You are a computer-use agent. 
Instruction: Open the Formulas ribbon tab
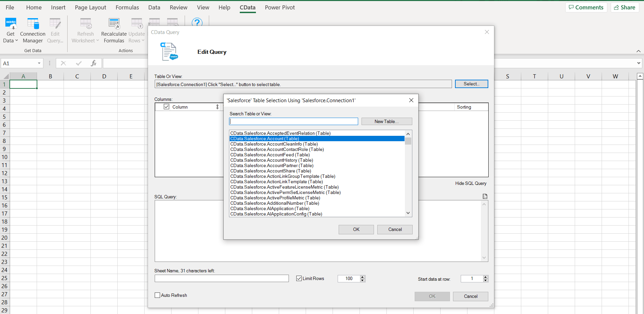(127, 7)
